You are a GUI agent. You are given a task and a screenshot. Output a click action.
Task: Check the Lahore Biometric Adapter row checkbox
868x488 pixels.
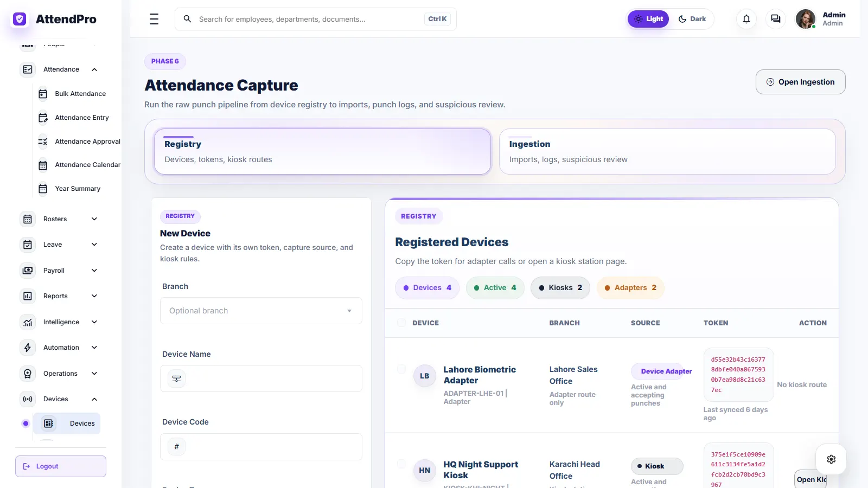[x=401, y=369]
